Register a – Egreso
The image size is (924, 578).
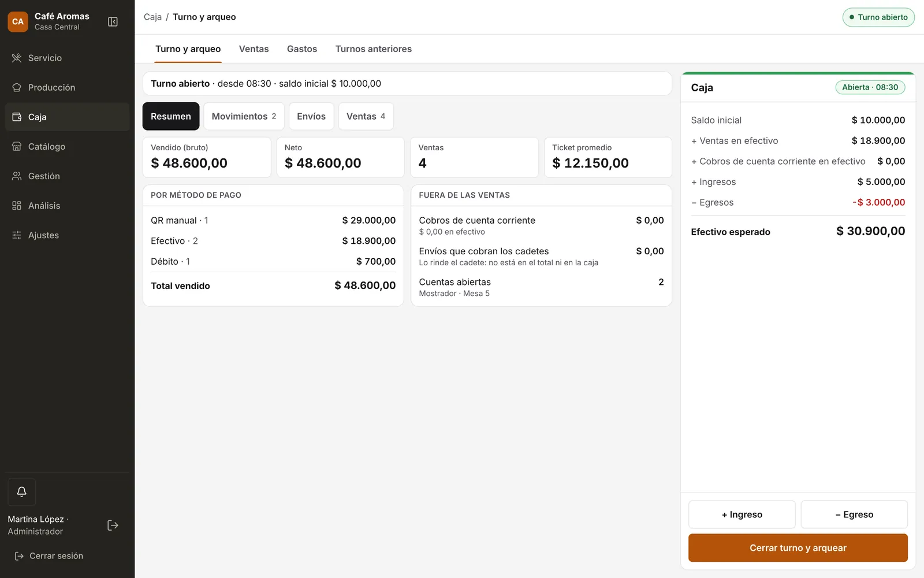[x=854, y=514]
